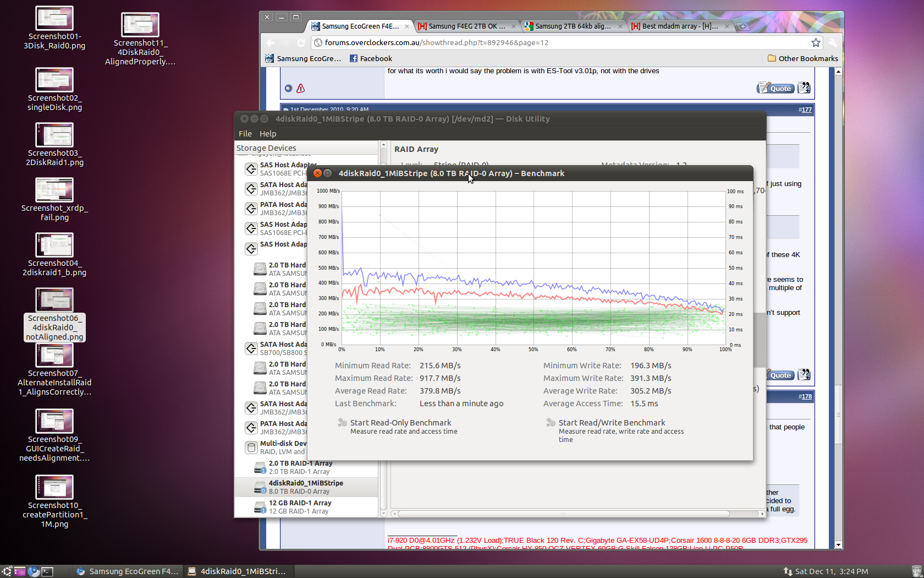924x578 pixels.
Task: Switch to Samsung EcoGreen F4 taskbar window
Action: point(128,571)
